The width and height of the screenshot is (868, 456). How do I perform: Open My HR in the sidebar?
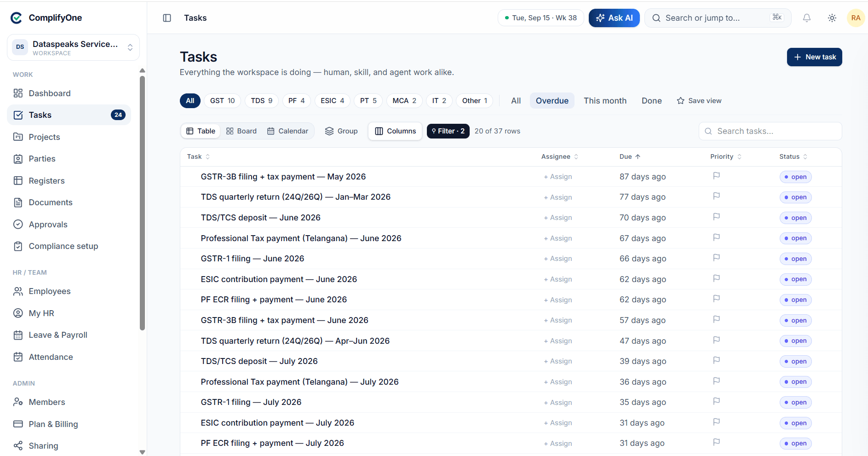[x=69, y=313]
